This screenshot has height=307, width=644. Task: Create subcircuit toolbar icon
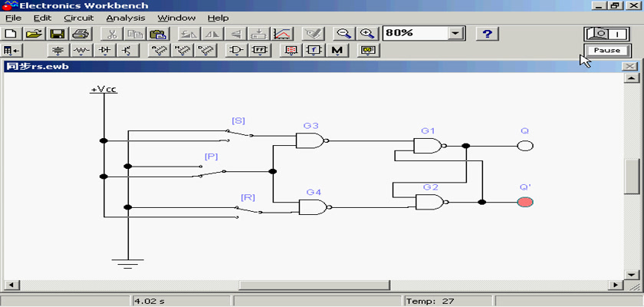click(x=258, y=34)
